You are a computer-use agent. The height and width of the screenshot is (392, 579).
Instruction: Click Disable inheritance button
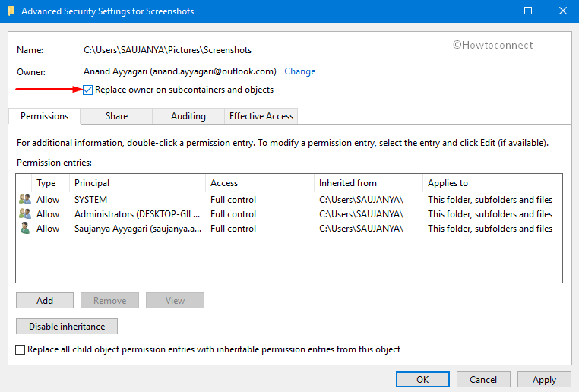click(67, 326)
